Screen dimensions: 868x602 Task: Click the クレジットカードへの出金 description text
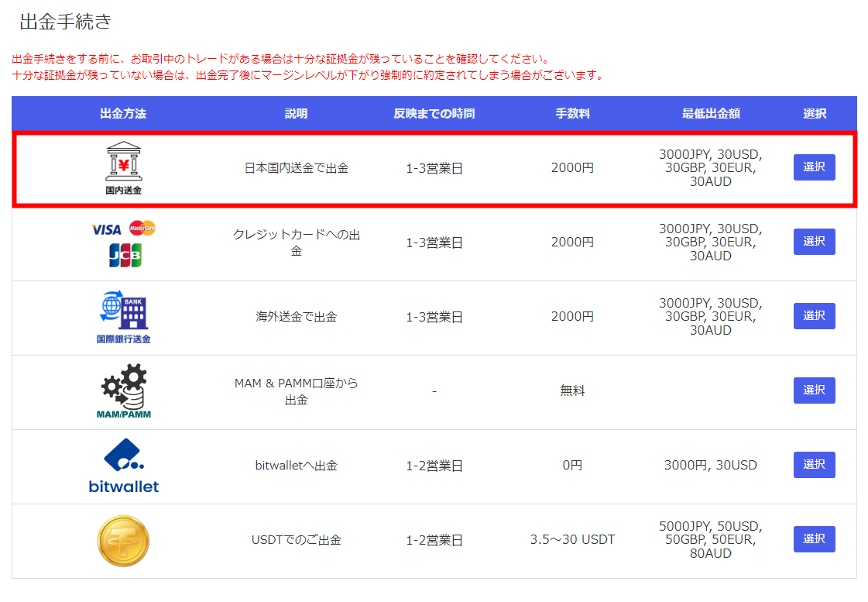click(x=296, y=243)
